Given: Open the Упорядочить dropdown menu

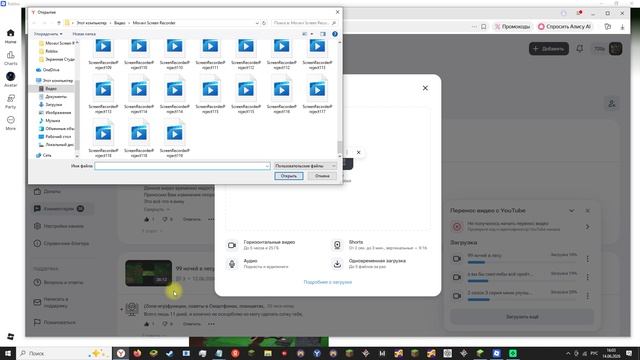Looking at the screenshot, I should 48,34.
